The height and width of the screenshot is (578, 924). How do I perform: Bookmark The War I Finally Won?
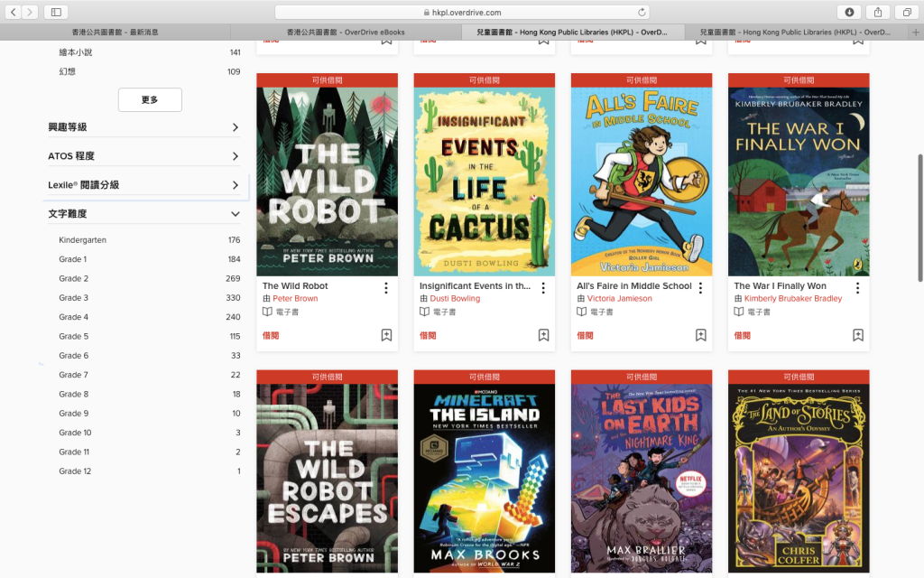(x=857, y=335)
